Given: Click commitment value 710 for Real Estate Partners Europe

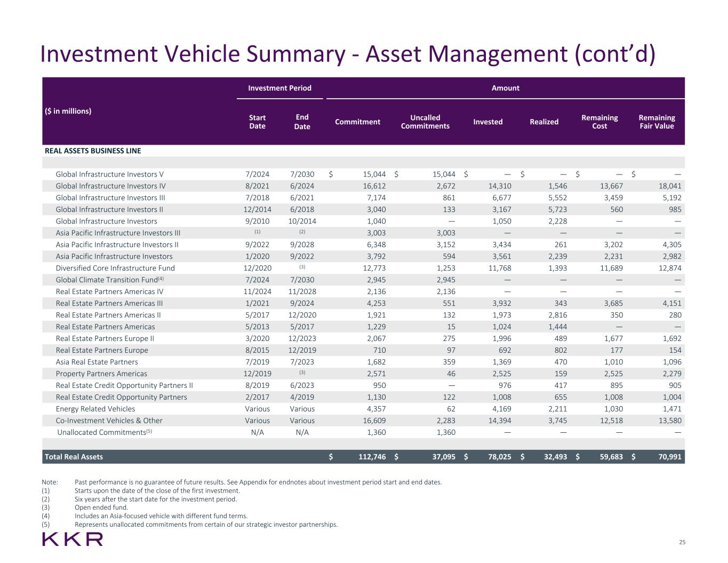Looking at the screenshot, I should [379, 350].
